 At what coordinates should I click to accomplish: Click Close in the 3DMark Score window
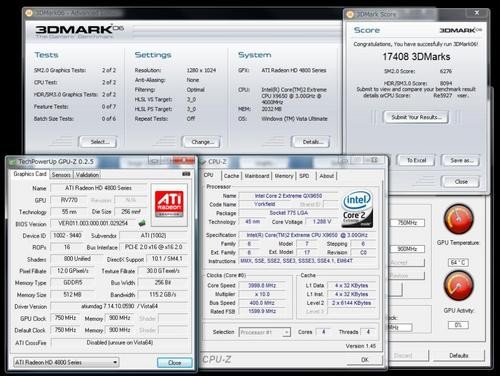pos(461,182)
